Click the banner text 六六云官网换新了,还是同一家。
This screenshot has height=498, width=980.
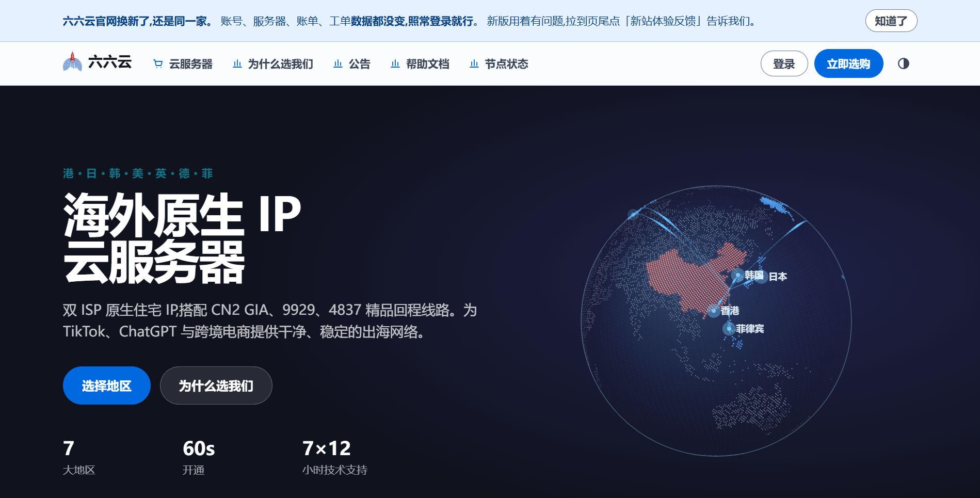(x=138, y=21)
